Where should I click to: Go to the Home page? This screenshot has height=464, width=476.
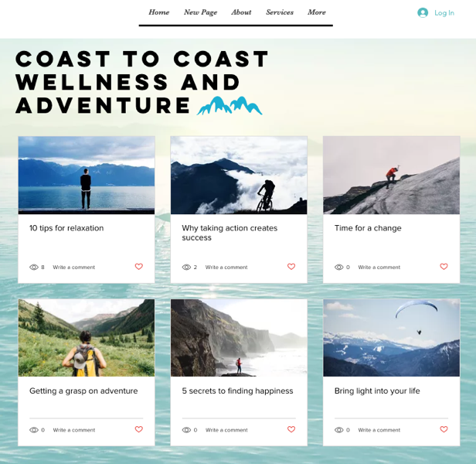coord(158,12)
